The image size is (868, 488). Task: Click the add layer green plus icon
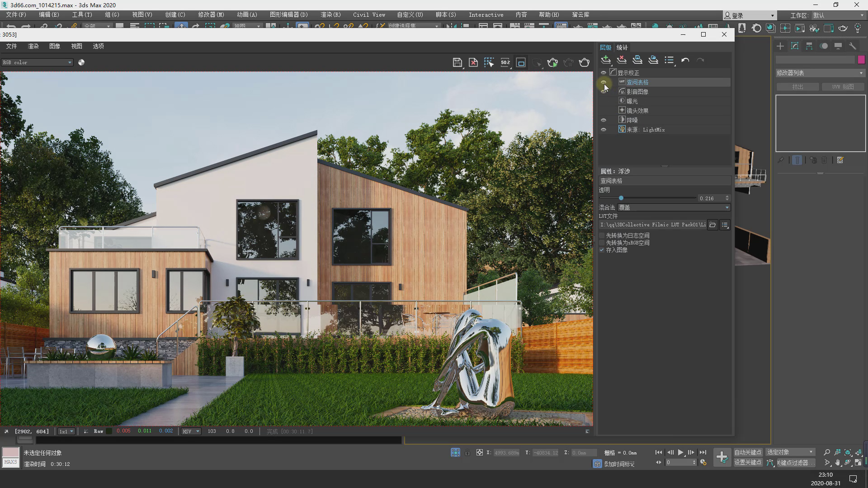click(x=606, y=60)
